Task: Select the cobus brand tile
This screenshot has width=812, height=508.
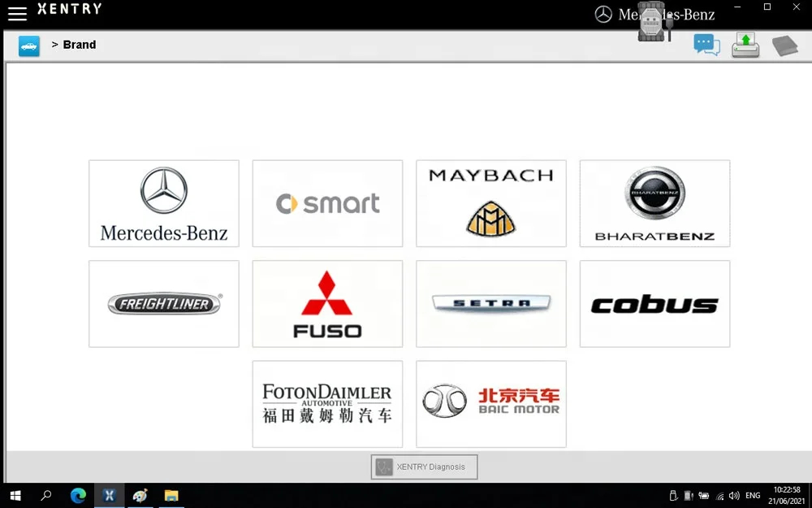Action: click(x=654, y=303)
